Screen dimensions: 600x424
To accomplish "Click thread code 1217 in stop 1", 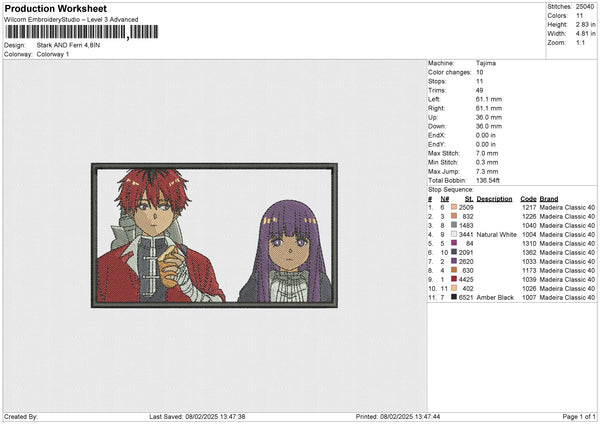I will (x=529, y=207).
